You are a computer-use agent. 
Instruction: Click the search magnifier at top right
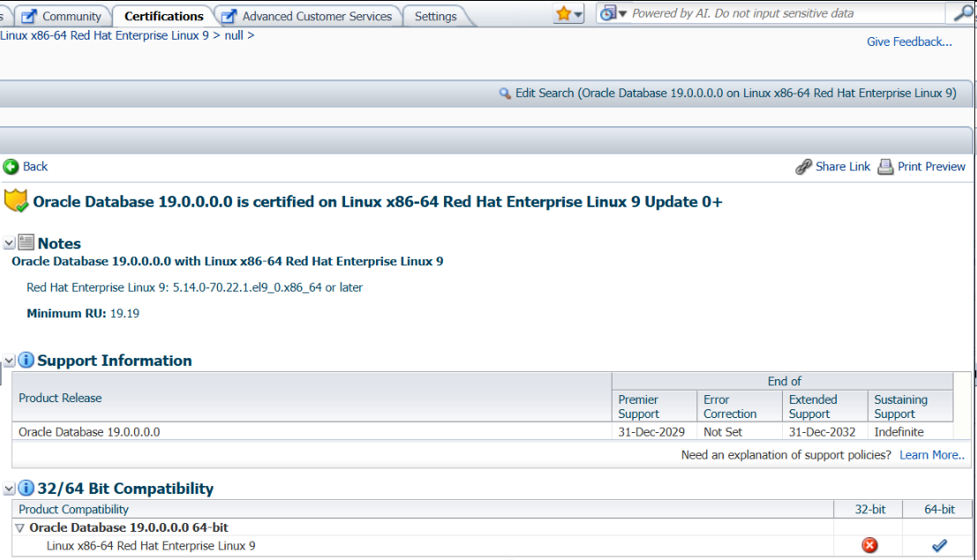[963, 12]
